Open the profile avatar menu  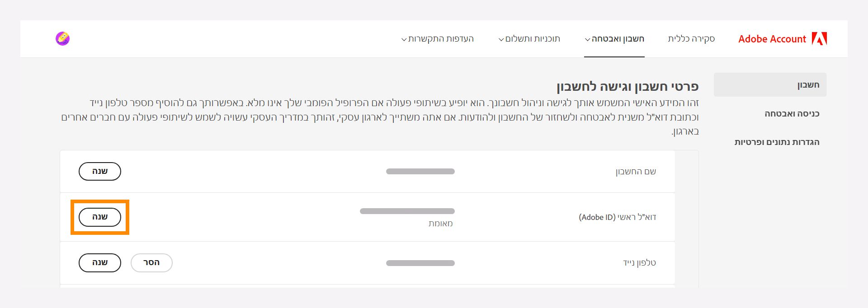(x=63, y=38)
